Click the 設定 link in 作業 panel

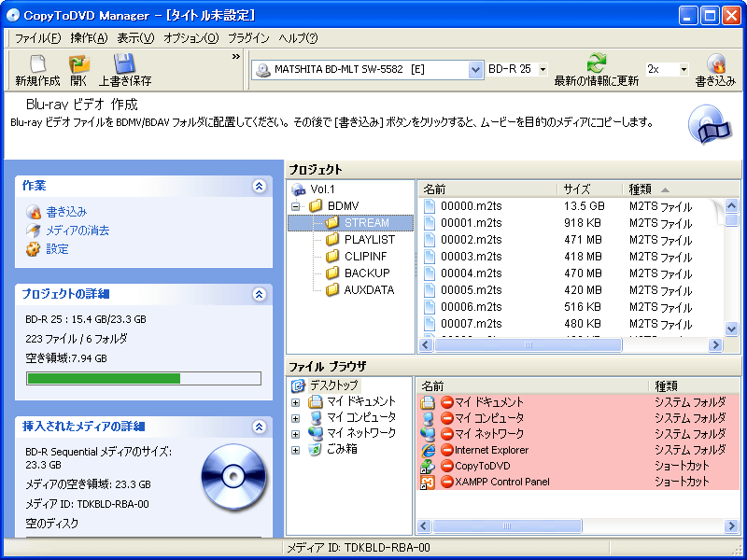tap(57, 249)
